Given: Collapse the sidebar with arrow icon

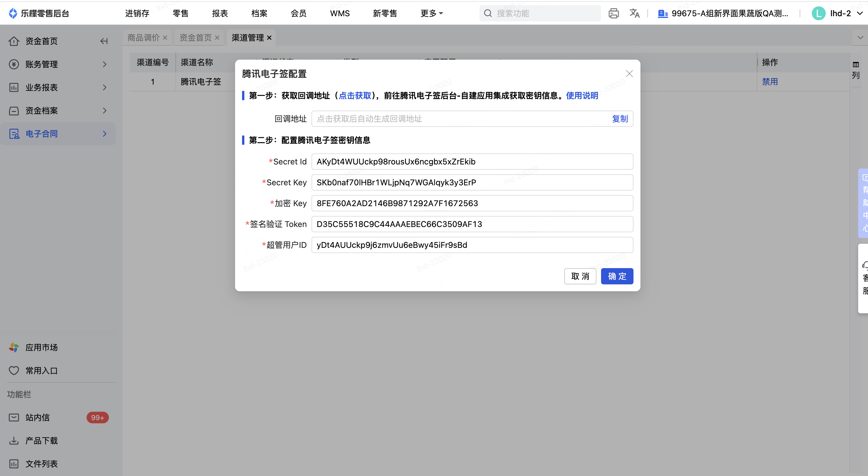Looking at the screenshot, I should pyautogui.click(x=104, y=41).
